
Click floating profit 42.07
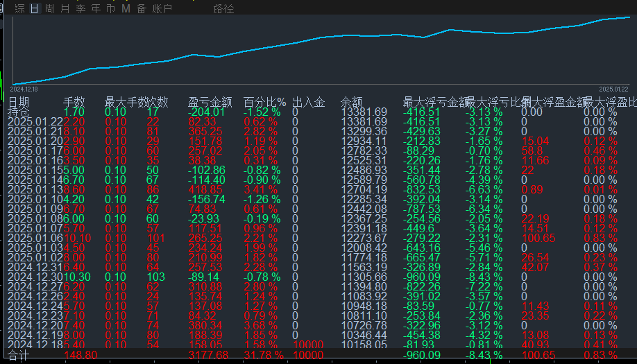(x=536, y=267)
